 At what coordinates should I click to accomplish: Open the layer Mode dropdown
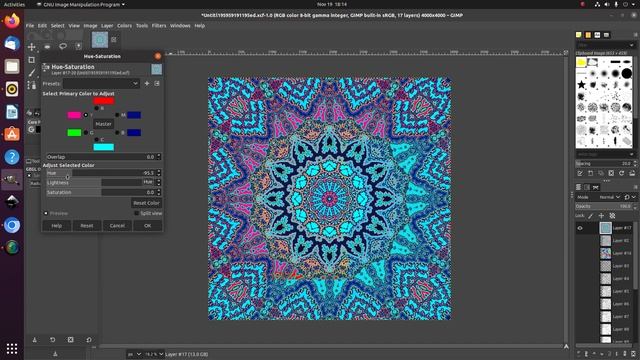click(609, 197)
